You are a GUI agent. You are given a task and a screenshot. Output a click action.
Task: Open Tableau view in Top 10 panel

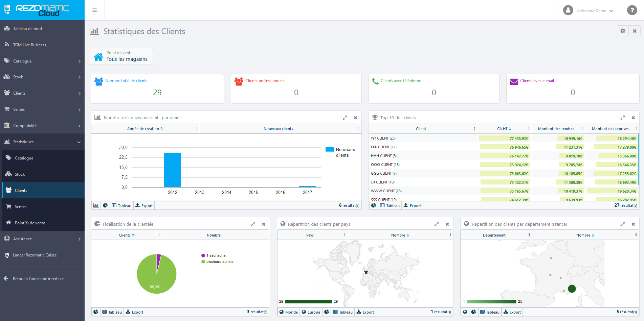[390, 205]
